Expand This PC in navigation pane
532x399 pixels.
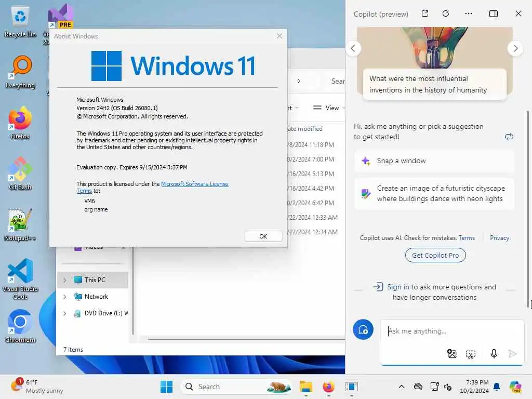65,280
